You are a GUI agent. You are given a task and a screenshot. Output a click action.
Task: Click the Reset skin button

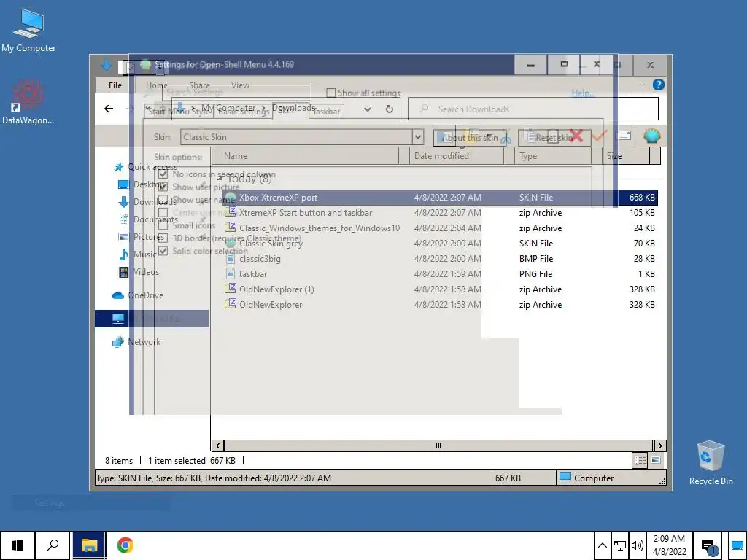pyautogui.click(x=554, y=138)
